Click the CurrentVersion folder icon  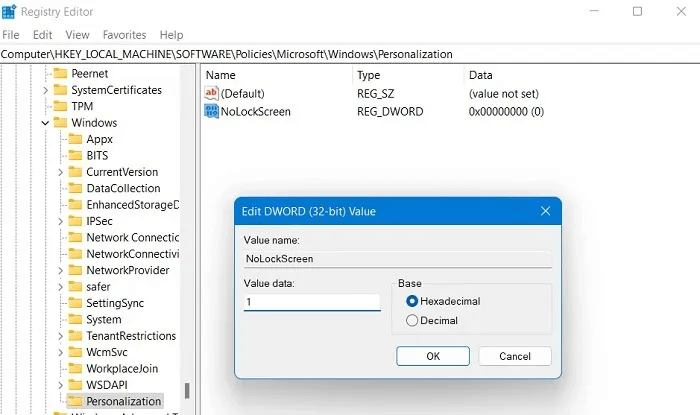pos(75,172)
